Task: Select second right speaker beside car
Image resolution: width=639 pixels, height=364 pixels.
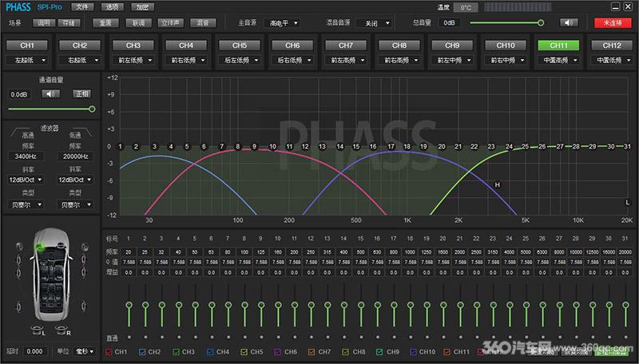Action: click(84, 259)
